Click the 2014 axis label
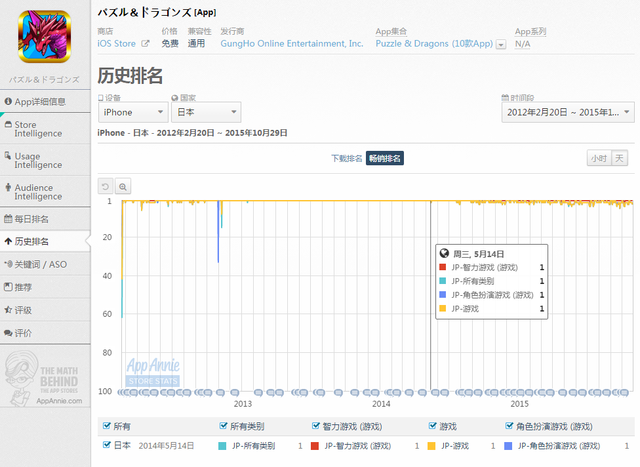 [381, 404]
